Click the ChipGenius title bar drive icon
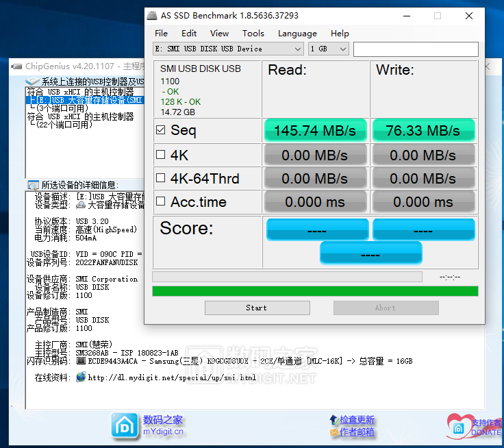 16,66
